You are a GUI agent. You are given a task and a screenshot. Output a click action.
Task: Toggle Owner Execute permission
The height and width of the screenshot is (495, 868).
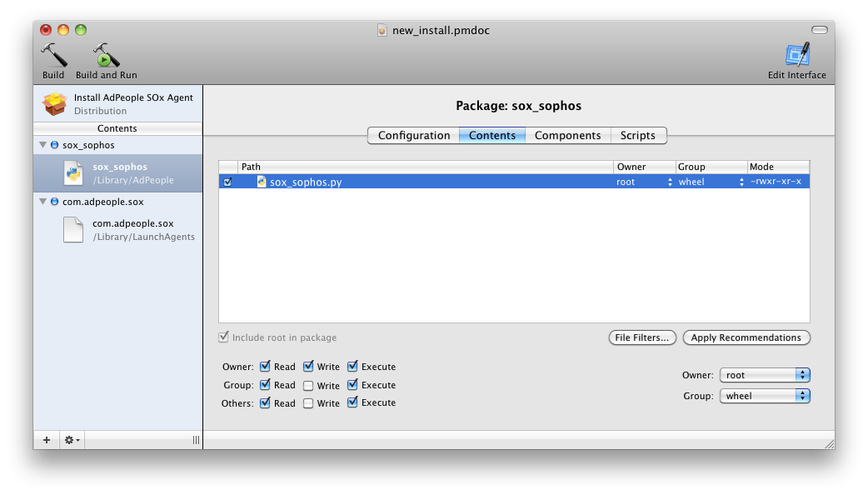352,366
